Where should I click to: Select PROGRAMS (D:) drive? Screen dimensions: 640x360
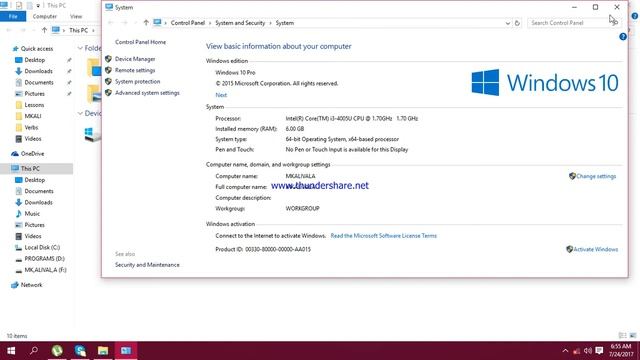(44, 259)
